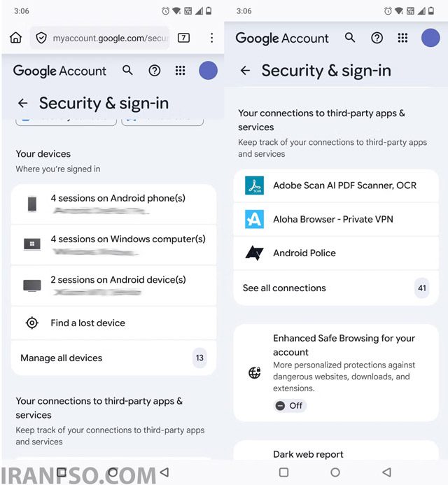Viewport: 448px width, 485px height.
Task: Open Adobe Scan AI PDF Scanner connection
Action: 336,185
